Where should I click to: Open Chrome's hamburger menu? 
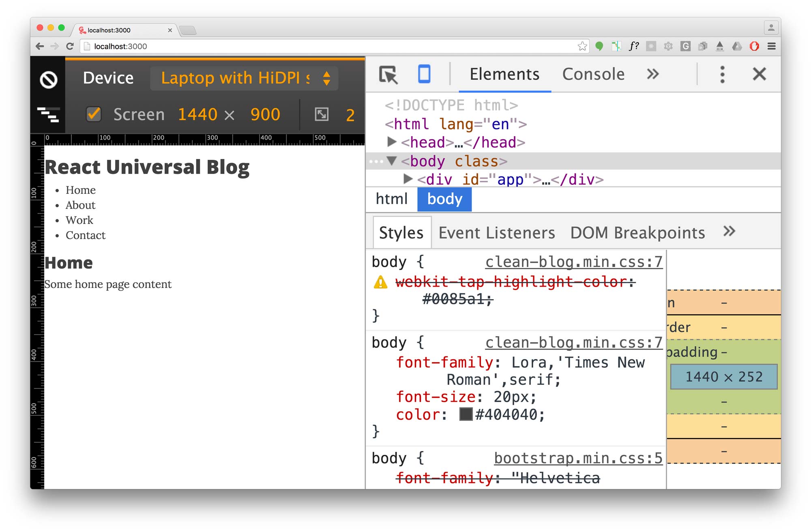[772, 46]
